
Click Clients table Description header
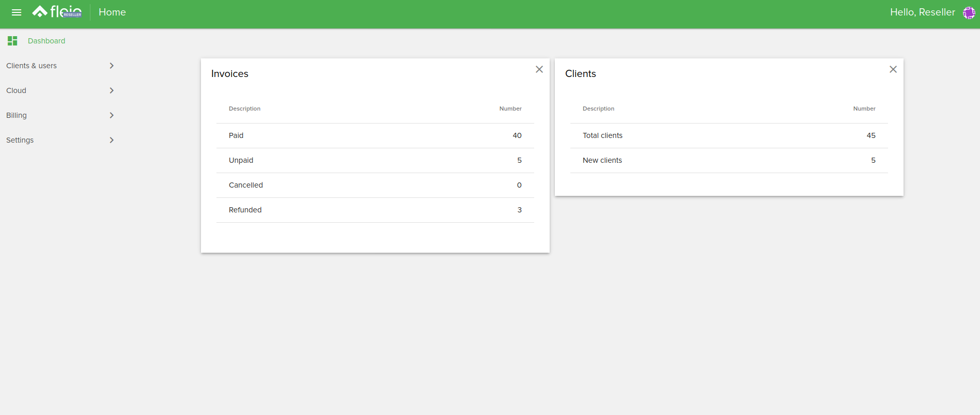[598, 109]
